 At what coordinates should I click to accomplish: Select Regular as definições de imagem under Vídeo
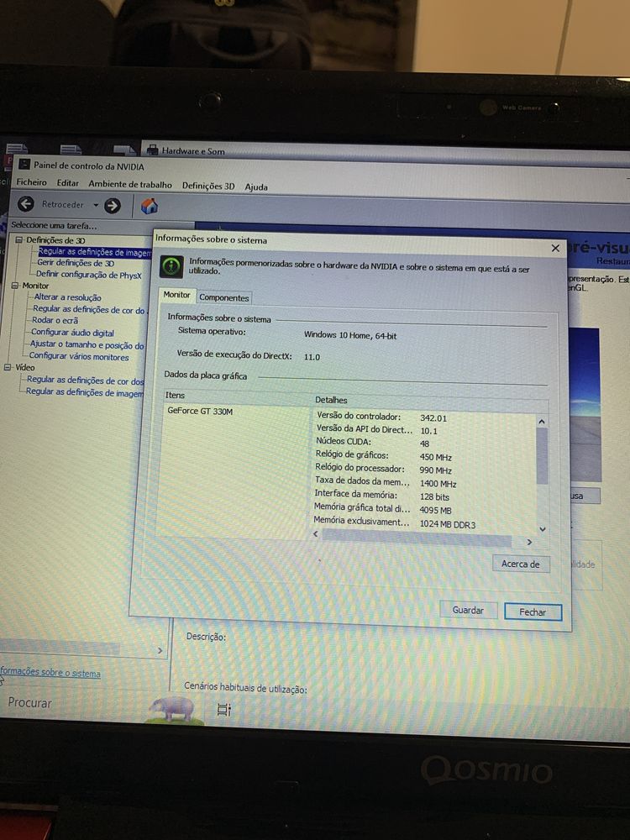(85, 392)
